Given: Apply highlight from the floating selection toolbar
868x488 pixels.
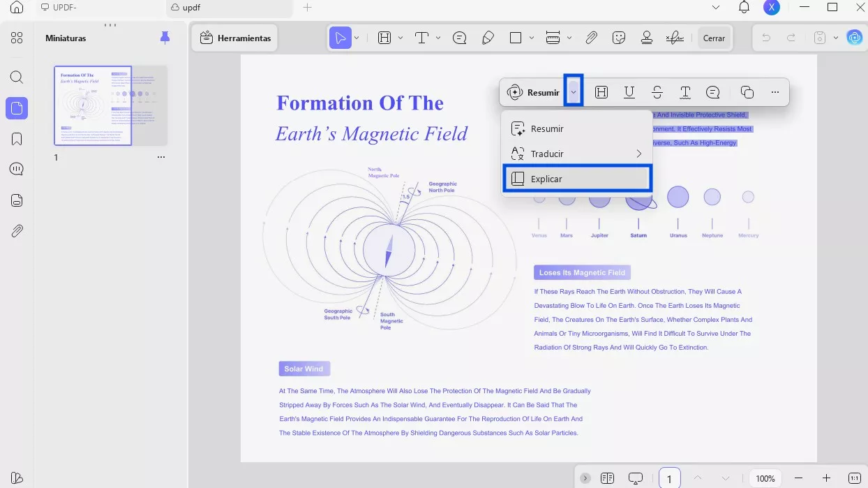Looking at the screenshot, I should (601, 92).
